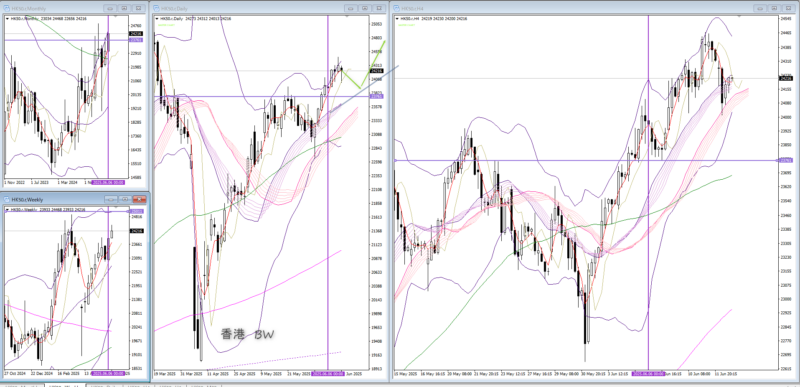Expand the H4 chart symbol triangle
The width and height of the screenshot is (800, 387).
coord(398,18)
